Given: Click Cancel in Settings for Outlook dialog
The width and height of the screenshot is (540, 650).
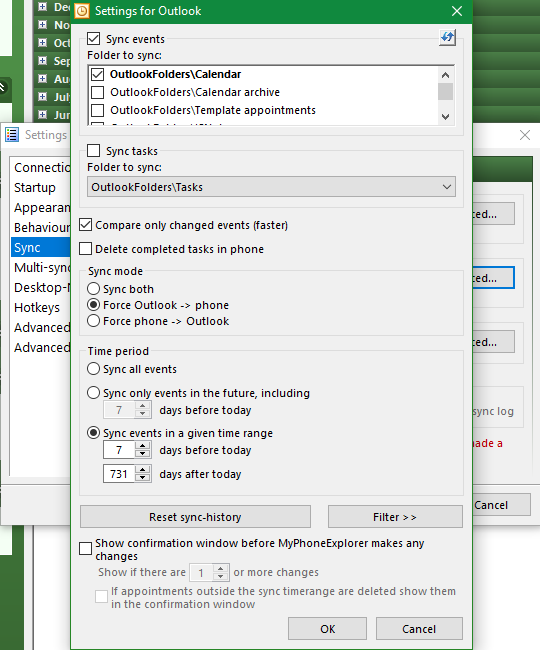Looking at the screenshot, I should [419, 628].
